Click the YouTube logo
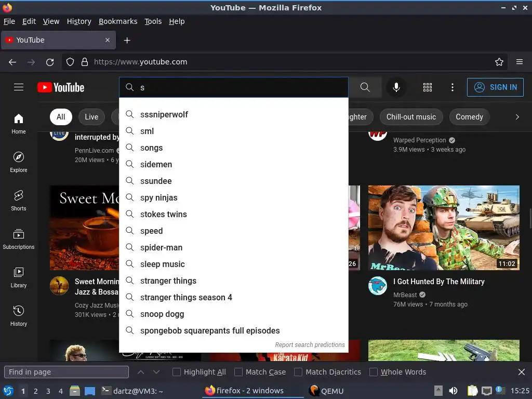The height and width of the screenshot is (399, 532). (61, 87)
